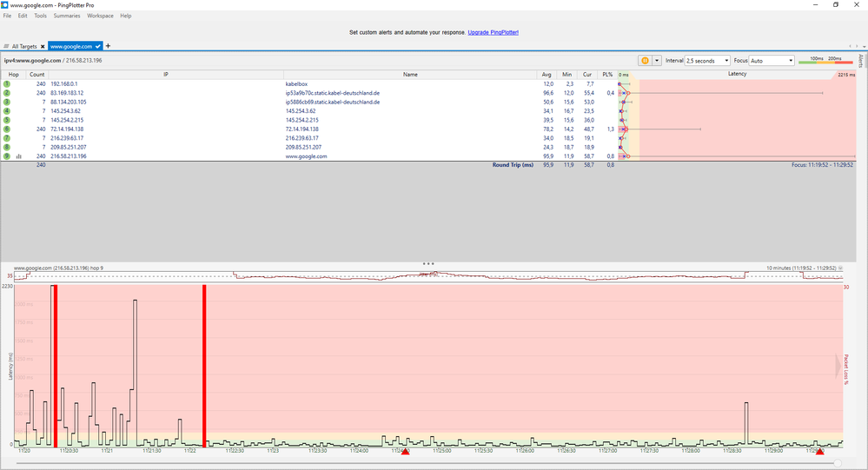Click the Round Trip (ms) summary label
This screenshot has height=470, width=868.
tap(513, 165)
